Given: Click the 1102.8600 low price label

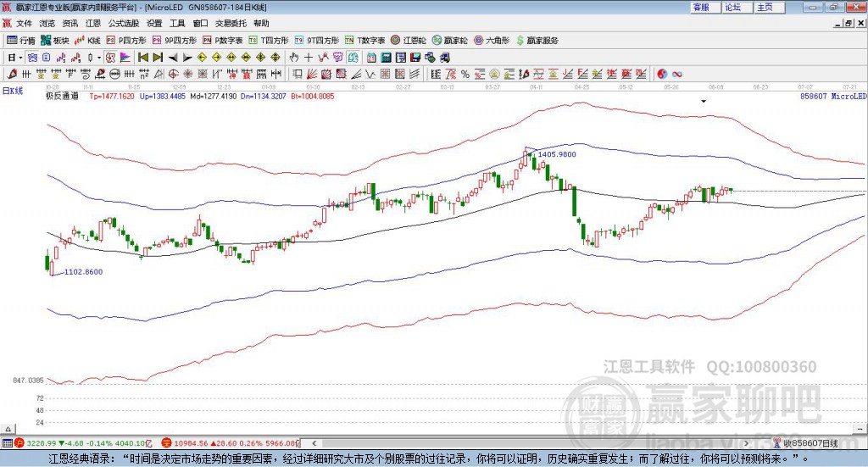Looking at the screenshot, I should click(x=83, y=272).
